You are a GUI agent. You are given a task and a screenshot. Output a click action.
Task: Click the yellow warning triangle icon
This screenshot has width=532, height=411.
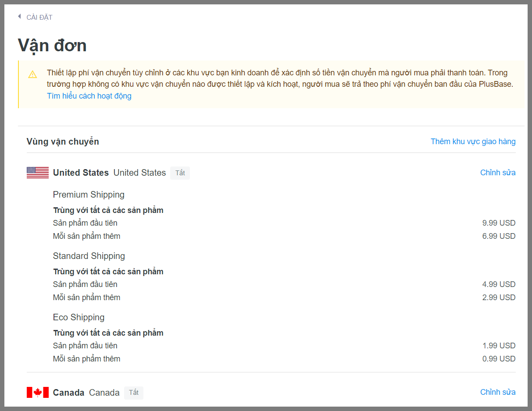tap(33, 74)
